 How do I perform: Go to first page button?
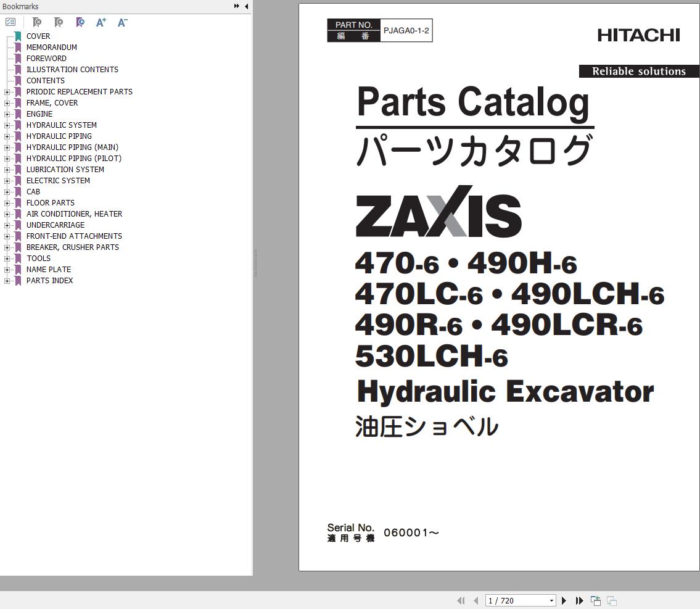tap(461, 600)
